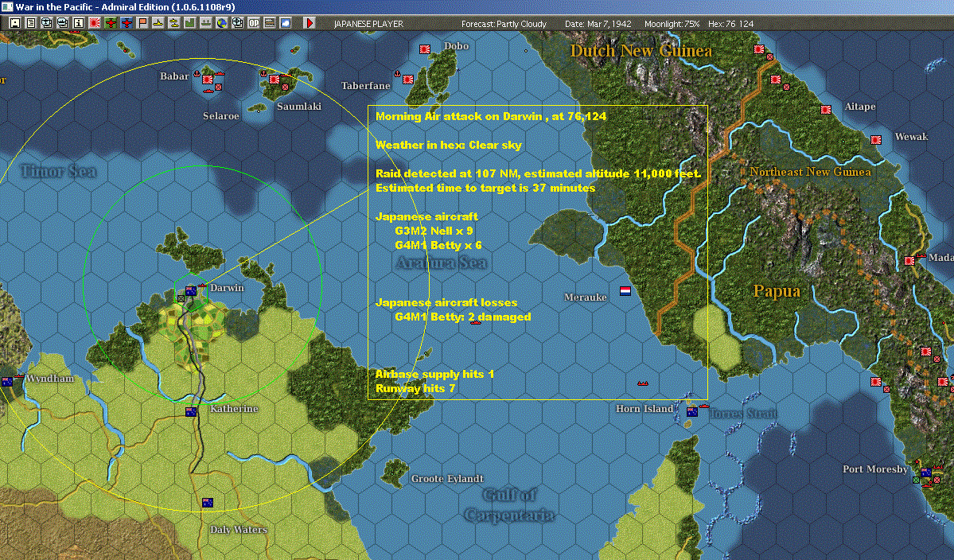The width and height of the screenshot is (954, 560).
Task: Click the 'Japanese aircraft losses' heading
Action: 446,302
